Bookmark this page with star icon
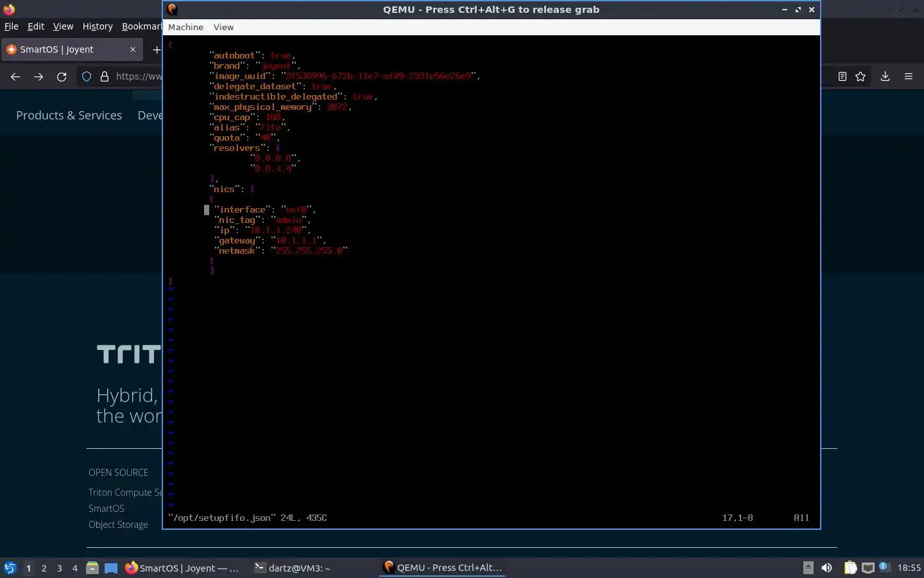This screenshot has height=578, width=924. click(860, 76)
